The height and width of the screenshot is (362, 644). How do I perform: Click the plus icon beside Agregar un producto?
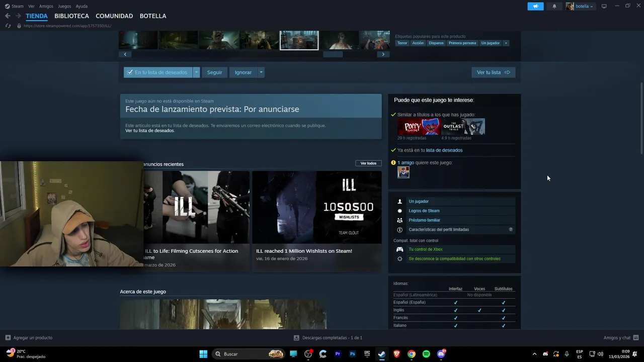click(8, 338)
